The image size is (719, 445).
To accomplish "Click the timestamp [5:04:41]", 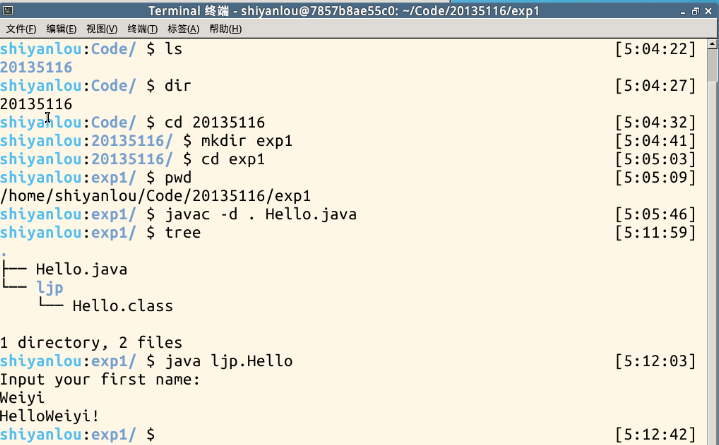I will tap(655, 141).
